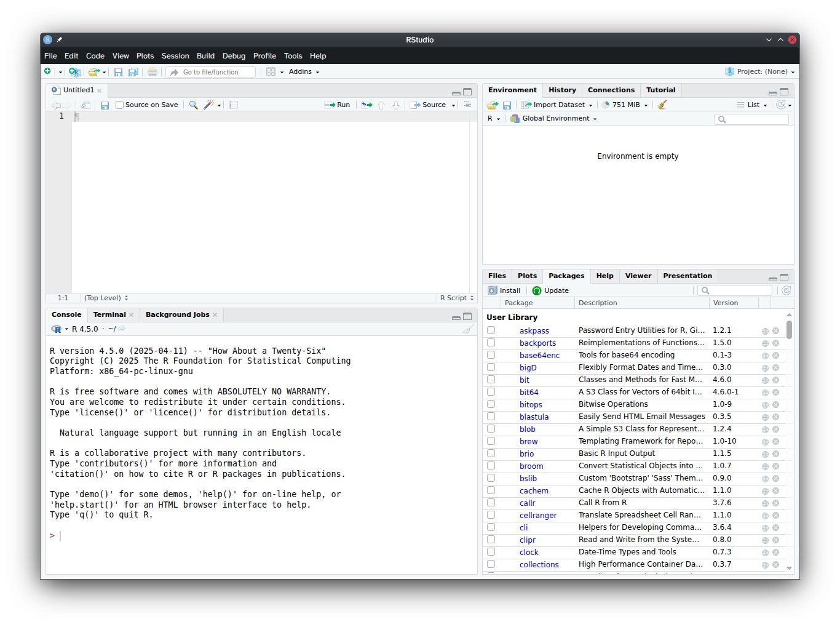The height and width of the screenshot is (627, 840).
Task: Open the Addins dropdown menu
Action: pyautogui.click(x=304, y=72)
